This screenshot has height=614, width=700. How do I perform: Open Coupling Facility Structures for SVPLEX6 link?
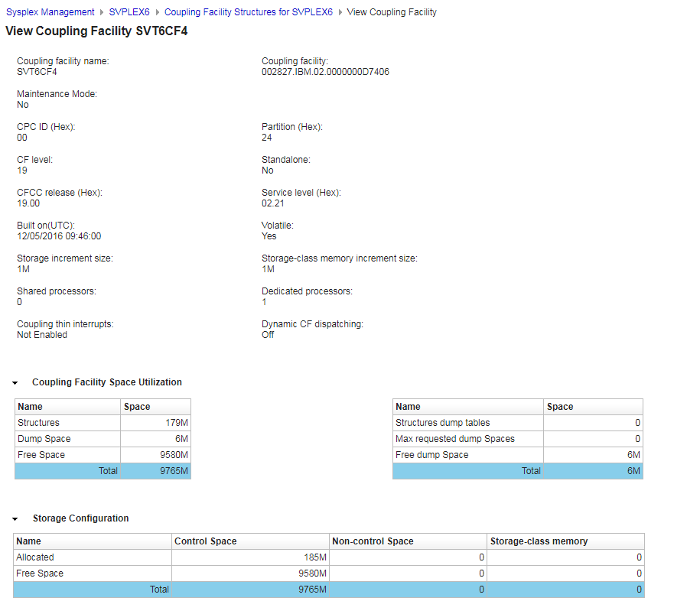248,12
